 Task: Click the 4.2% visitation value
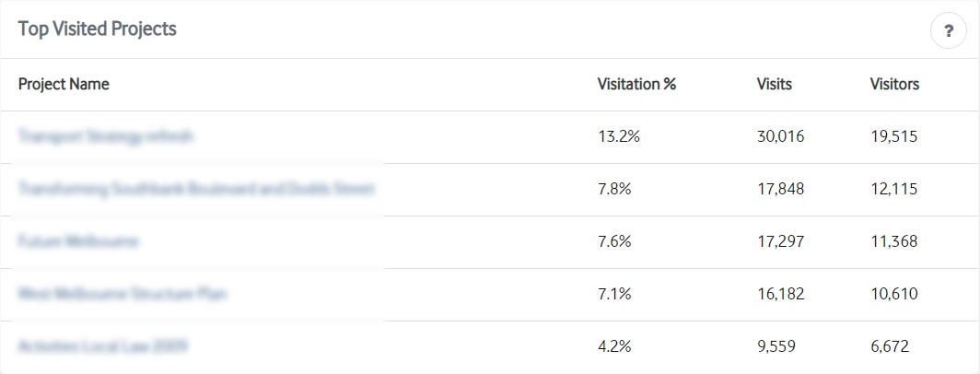(614, 346)
